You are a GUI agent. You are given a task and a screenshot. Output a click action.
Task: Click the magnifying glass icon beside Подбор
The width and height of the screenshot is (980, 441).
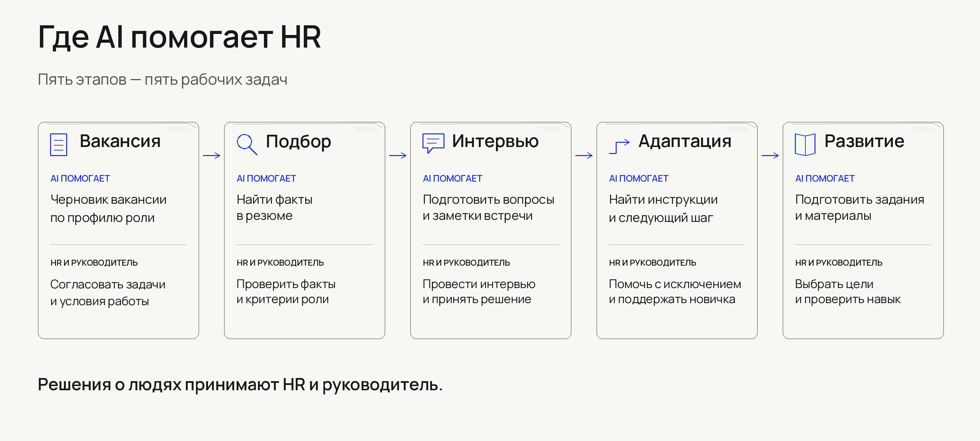click(x=247, y=144)
